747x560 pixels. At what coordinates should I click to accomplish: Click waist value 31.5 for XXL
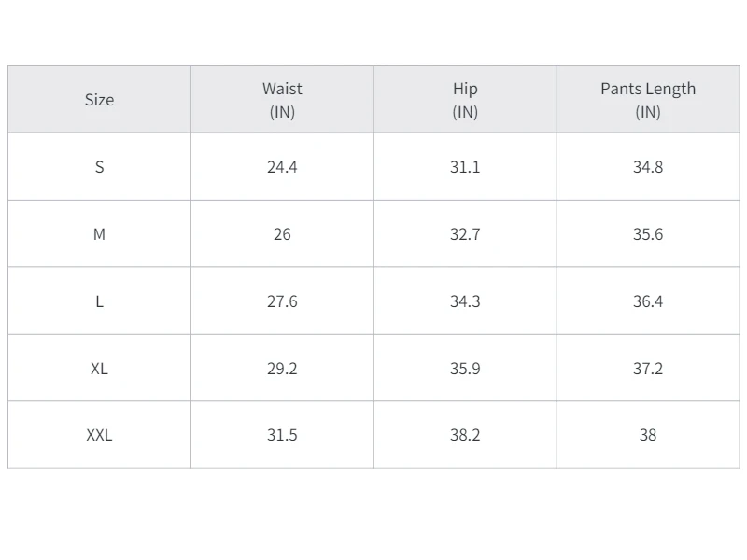click(x=282, y=435)
